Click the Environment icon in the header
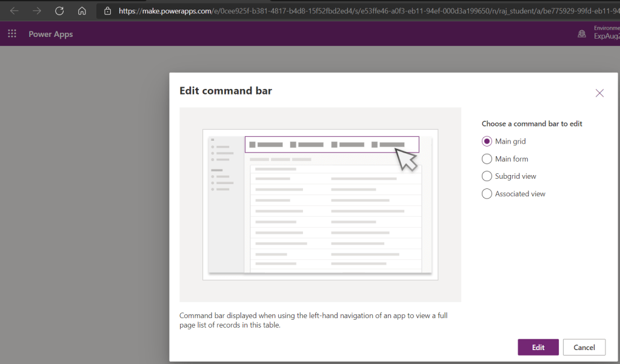The image size is (620, 364). pyautogui.click(x=582, y=34)
